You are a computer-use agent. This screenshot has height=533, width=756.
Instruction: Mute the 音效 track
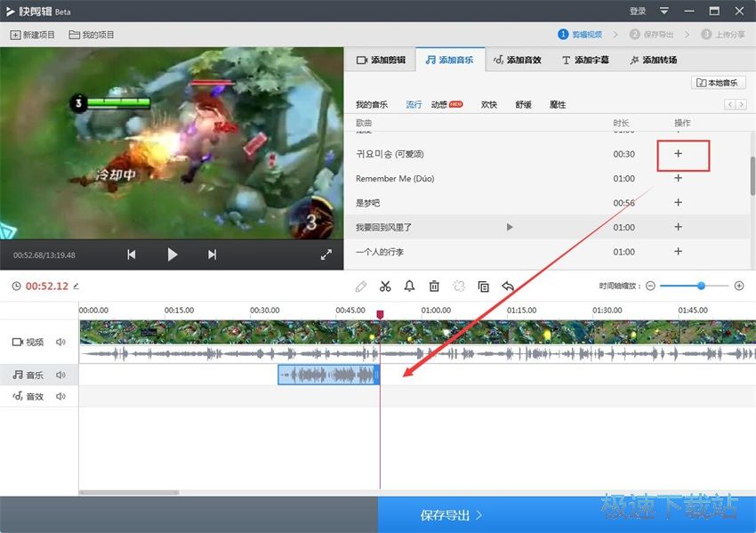tap(60, 397)
